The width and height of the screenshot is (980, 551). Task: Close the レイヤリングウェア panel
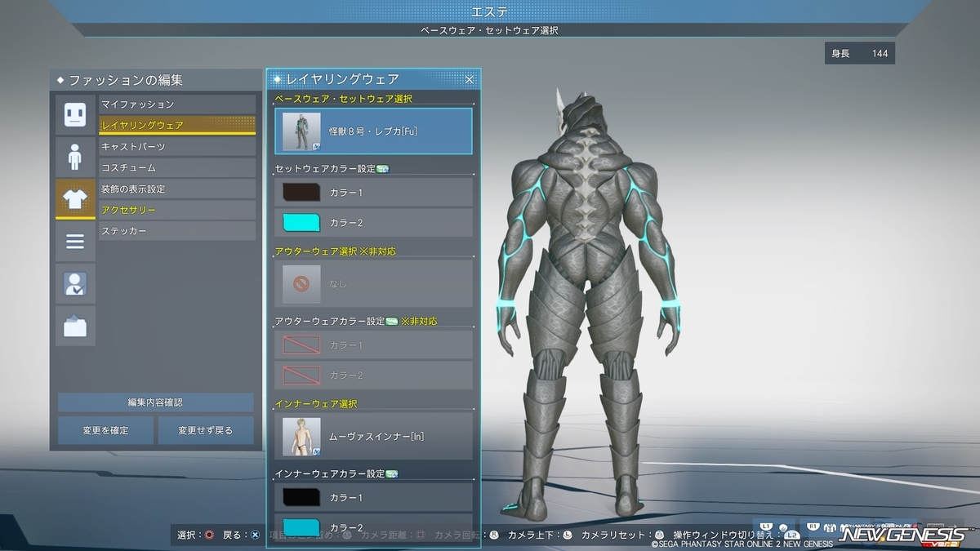click(x=470, y=79)
